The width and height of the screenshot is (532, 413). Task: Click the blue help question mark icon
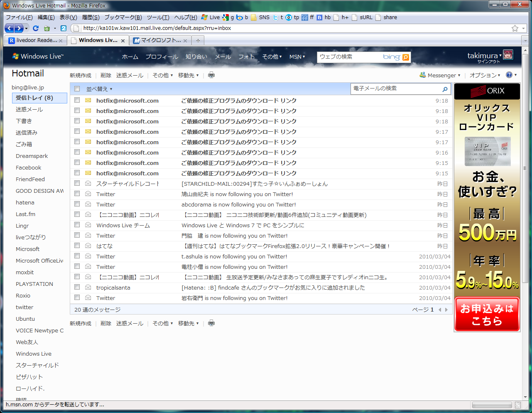509,75
